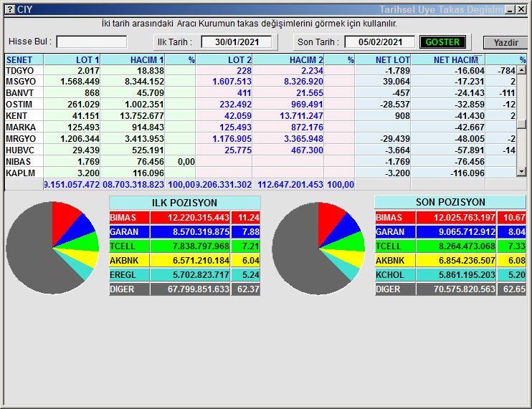Click AKBNK in ILK POZISYON legend
This screenshot has height=409, width=532.
129,261
